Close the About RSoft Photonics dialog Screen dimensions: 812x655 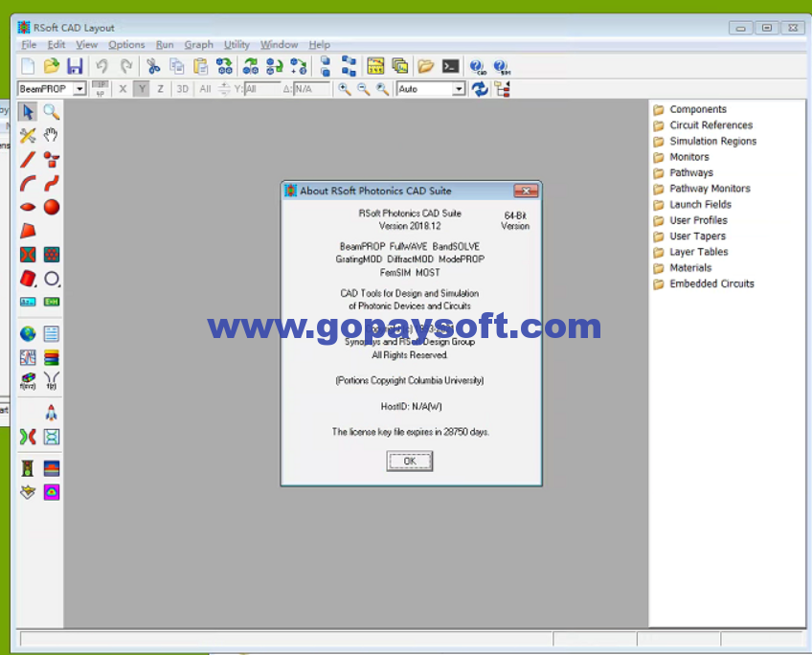(x=526, y=192)
